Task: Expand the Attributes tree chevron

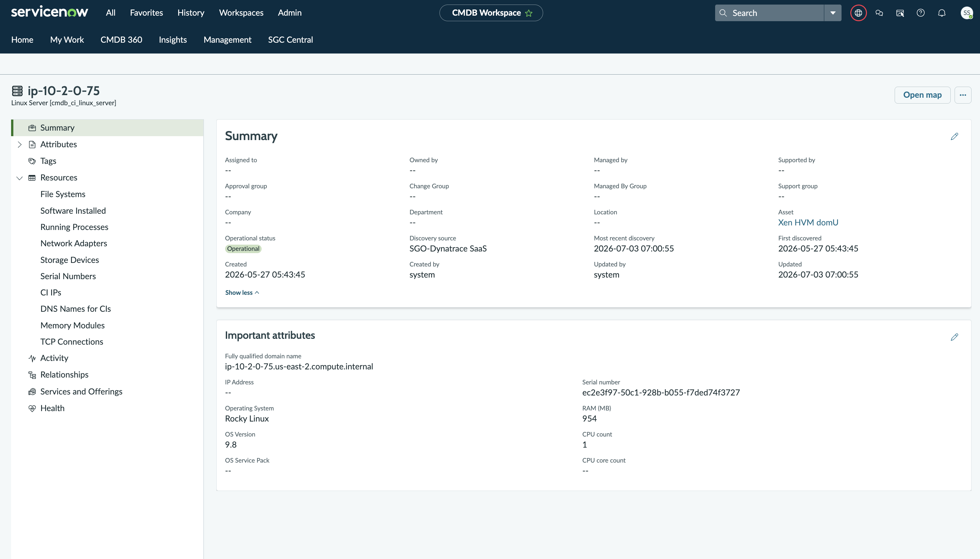Action: 20,144
